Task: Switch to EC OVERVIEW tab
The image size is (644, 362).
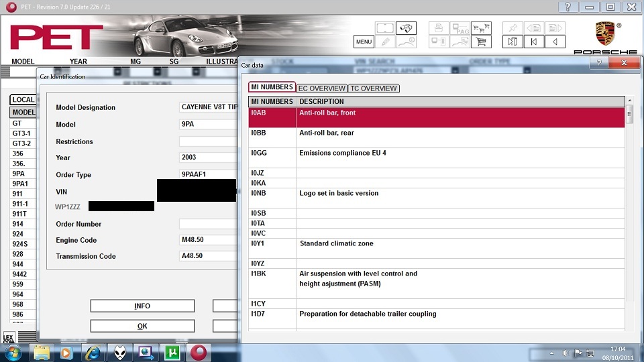Action: pyautogui.click(x=321, y=88)
